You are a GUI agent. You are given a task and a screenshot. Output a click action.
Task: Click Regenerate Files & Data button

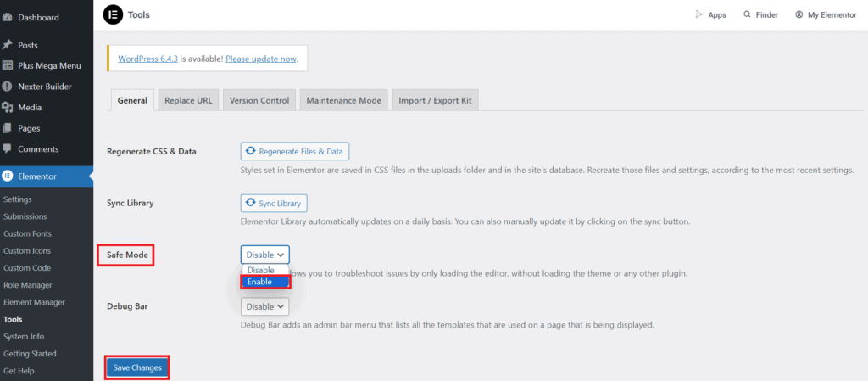pyautogui.click(x=295, y=152)
